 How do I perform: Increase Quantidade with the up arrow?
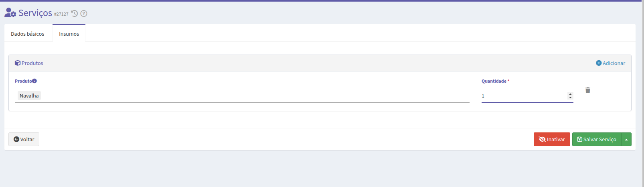(x=570, y=94)
